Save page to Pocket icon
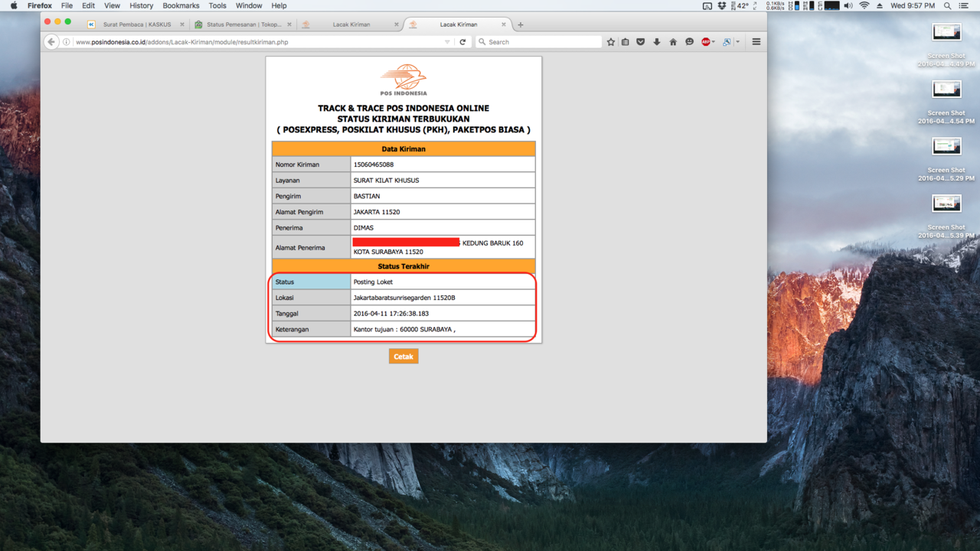This screenshot has height=551, width=980. coord(641,42)
